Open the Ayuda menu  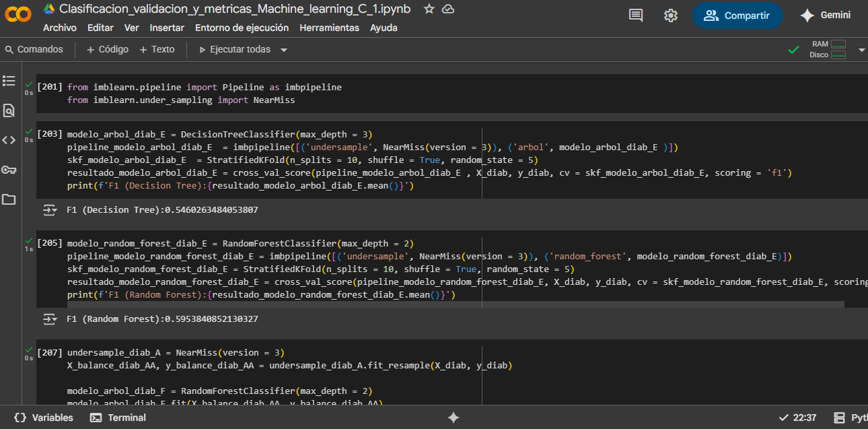click(x=384, y=28)
